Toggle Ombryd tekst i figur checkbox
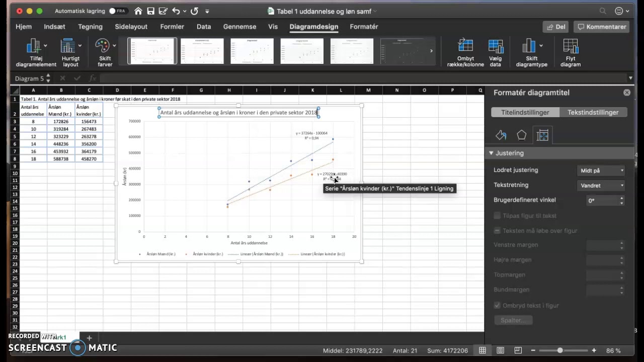This screenshot has width=644, height=362. (497, 305)
